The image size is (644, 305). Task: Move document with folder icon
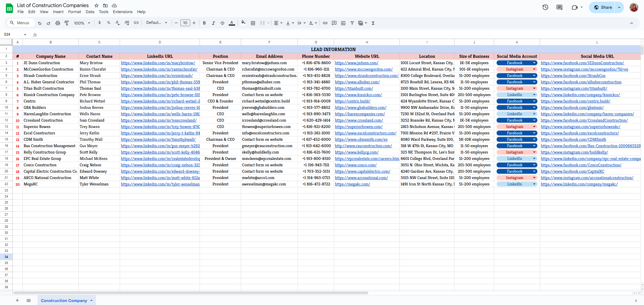pyautogui.click(x=105, y=5)
